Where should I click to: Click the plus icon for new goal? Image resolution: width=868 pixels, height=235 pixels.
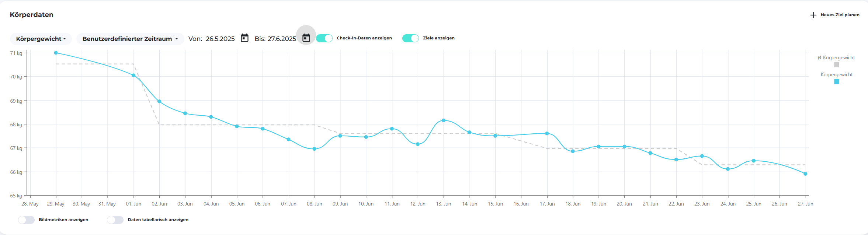pyautogui.click(x=813, y=15)
